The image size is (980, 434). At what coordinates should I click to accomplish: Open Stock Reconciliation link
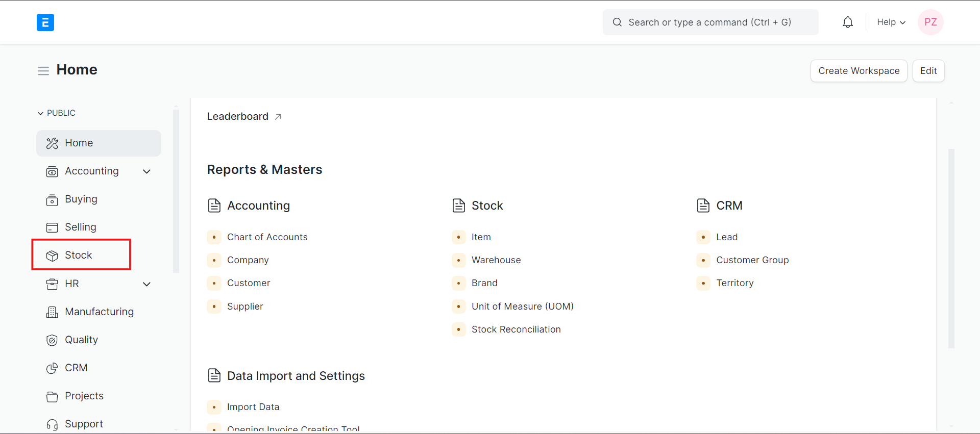516,329
